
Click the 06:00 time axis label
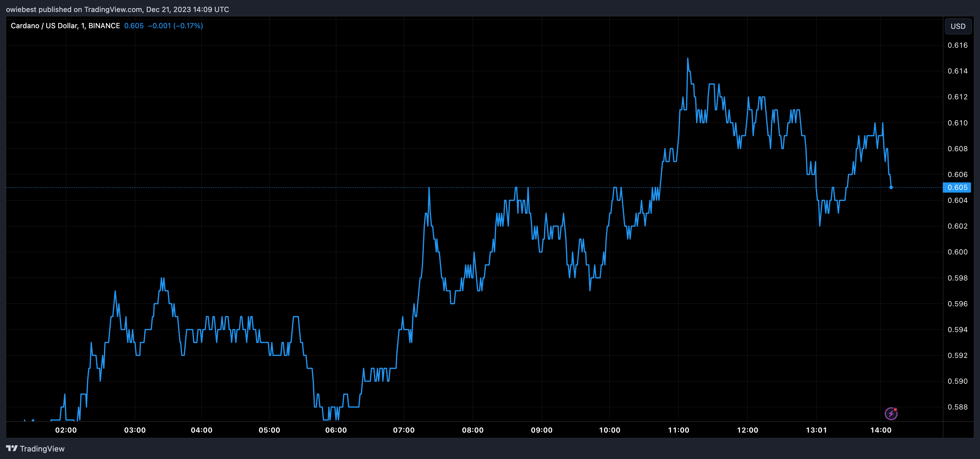tap(336, 430)
